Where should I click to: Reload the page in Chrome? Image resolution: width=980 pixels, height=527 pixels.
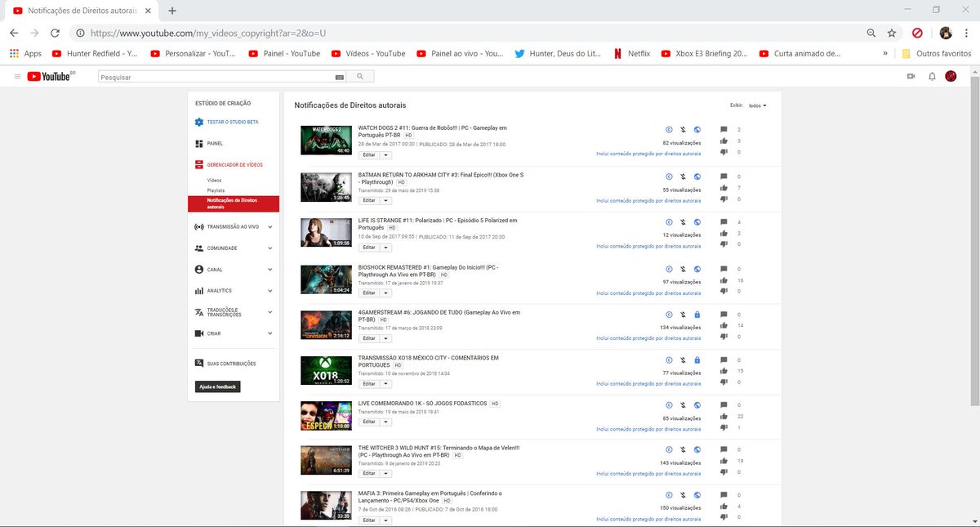pos(55,33)
